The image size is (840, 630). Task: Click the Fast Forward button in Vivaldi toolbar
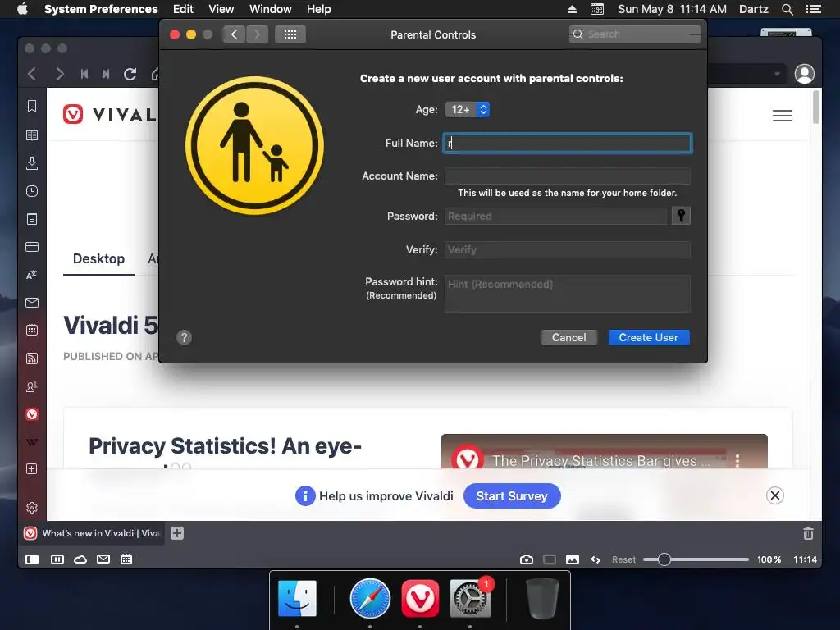tap(106, 74)
